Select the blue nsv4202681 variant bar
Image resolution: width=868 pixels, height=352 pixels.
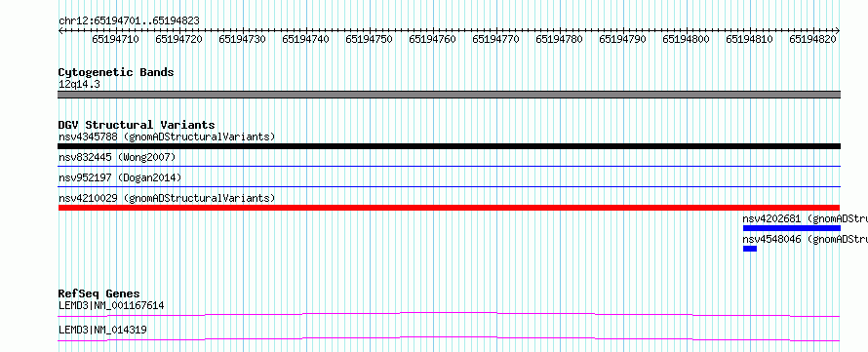pos(792,228)
